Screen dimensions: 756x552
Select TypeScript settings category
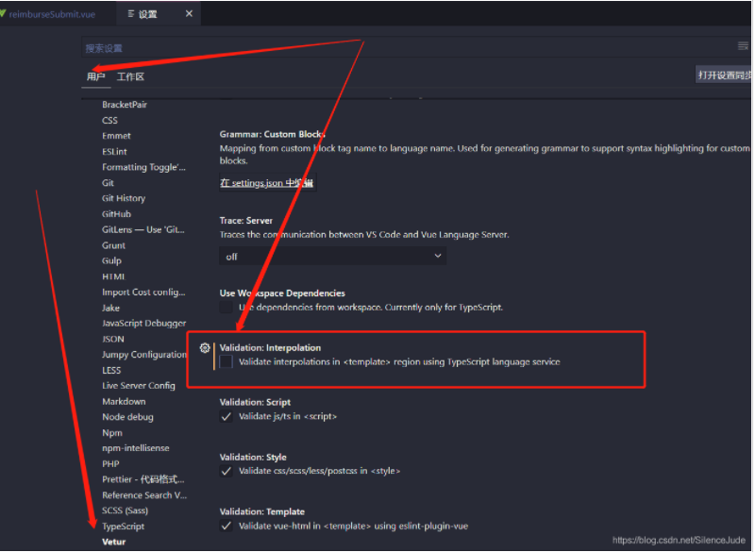[123, 526]
